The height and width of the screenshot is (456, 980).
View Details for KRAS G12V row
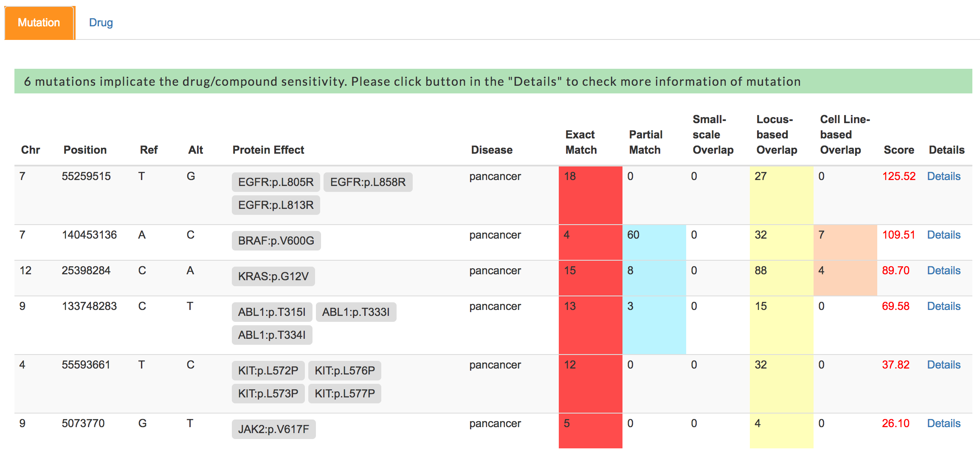(x=943, y=270)
